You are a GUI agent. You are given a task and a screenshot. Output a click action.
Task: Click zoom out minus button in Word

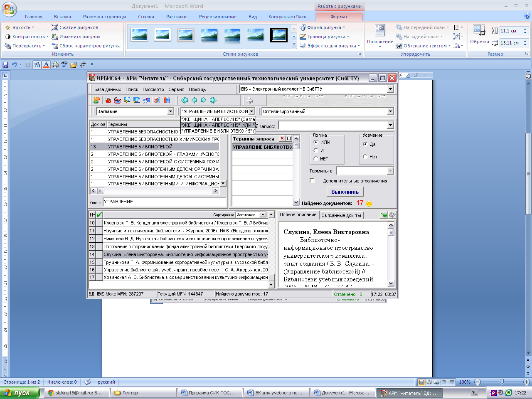point(478,382)
